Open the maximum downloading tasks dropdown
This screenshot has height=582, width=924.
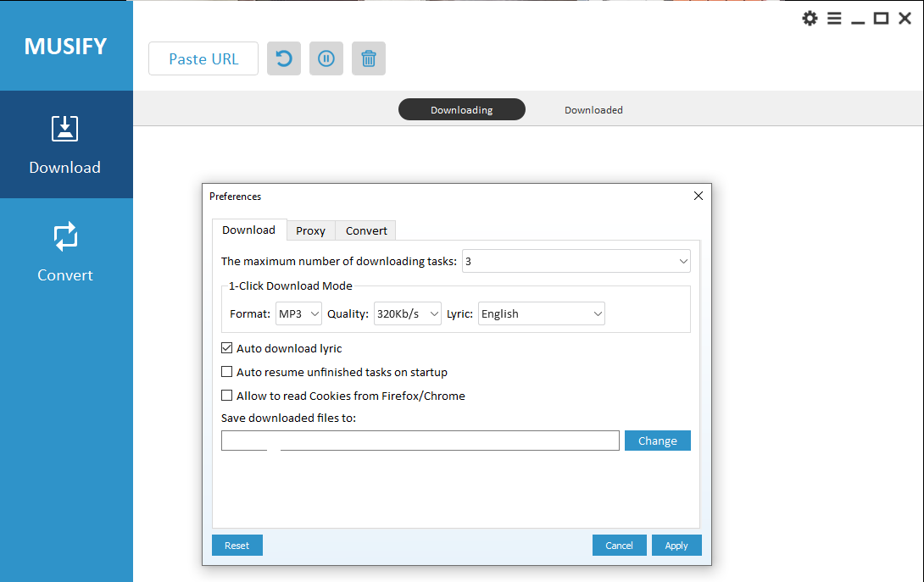pyautogui.click(x=576, y=261)
